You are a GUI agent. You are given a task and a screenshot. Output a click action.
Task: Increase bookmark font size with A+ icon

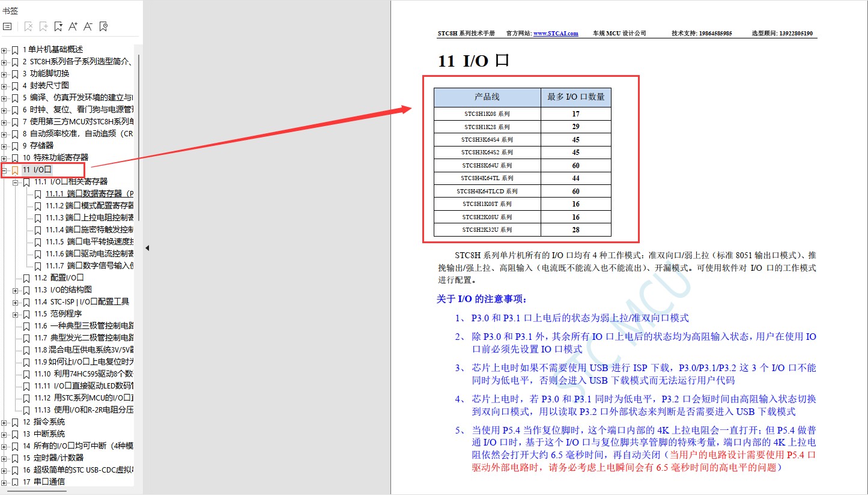coord(73,26)
